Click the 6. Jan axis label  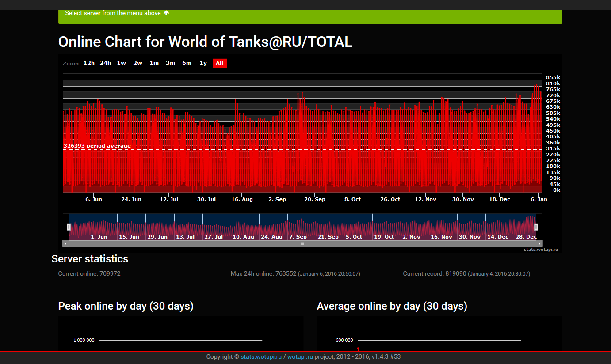point(539,199)
